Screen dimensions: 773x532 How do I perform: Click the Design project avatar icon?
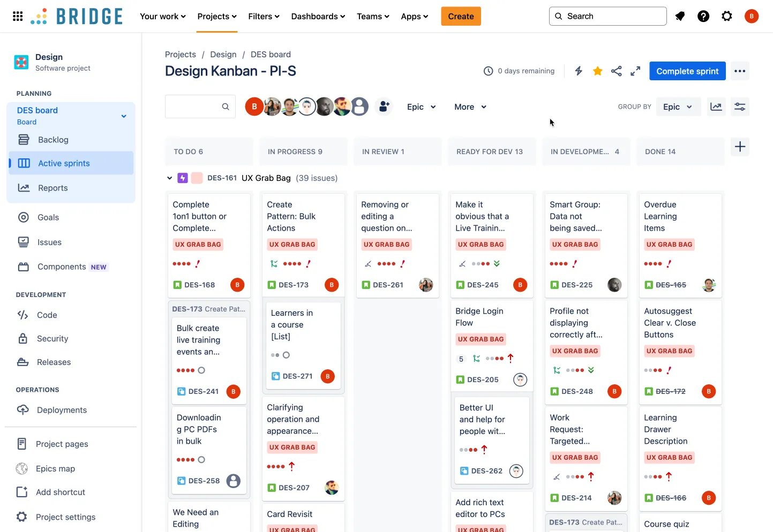pos(21,62)
